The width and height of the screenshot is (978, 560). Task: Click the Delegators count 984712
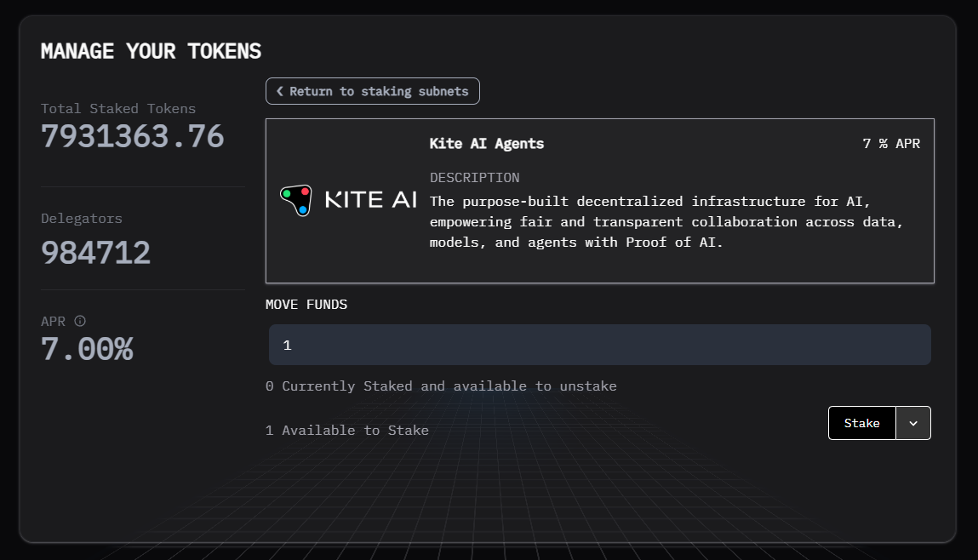click(x=96, y=253)
